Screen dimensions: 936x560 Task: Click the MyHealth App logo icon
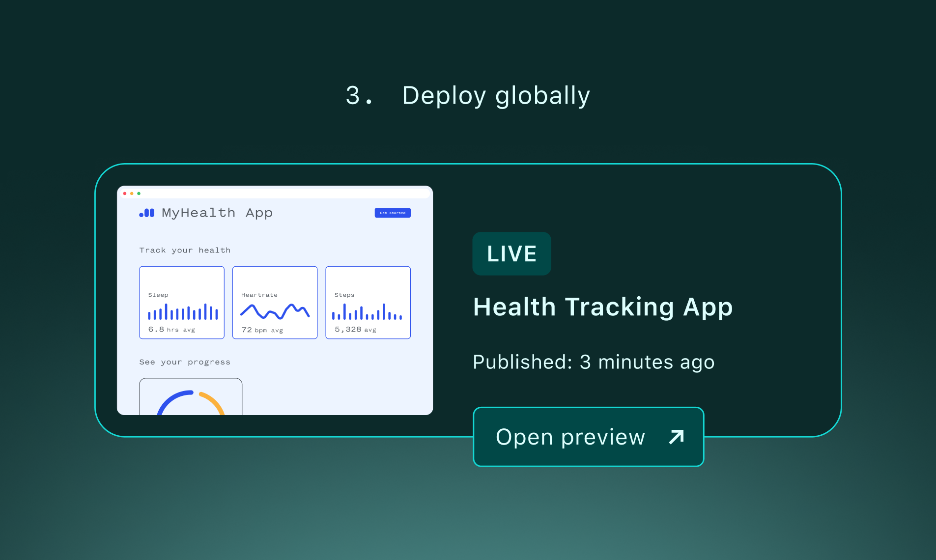coord(147,213)
